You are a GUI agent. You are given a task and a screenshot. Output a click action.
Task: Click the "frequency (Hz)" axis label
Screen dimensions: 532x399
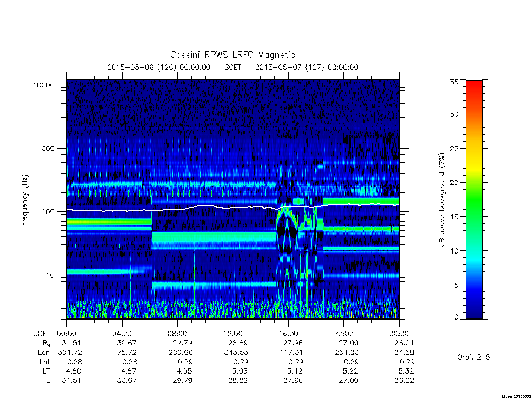pos(25,199)
